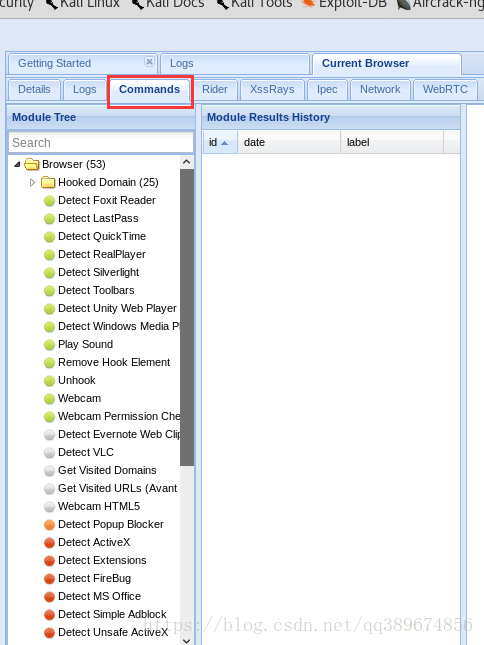Screen dimensions: 484x645
Task: Select the Detect Evernote Web Clipper module
Action: (118, 434)
